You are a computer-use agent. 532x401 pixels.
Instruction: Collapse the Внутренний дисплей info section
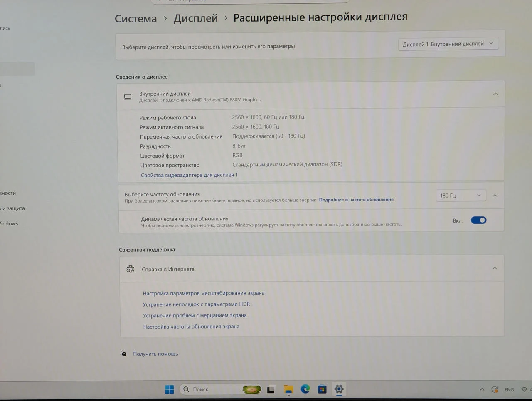(x=495, y=94)
